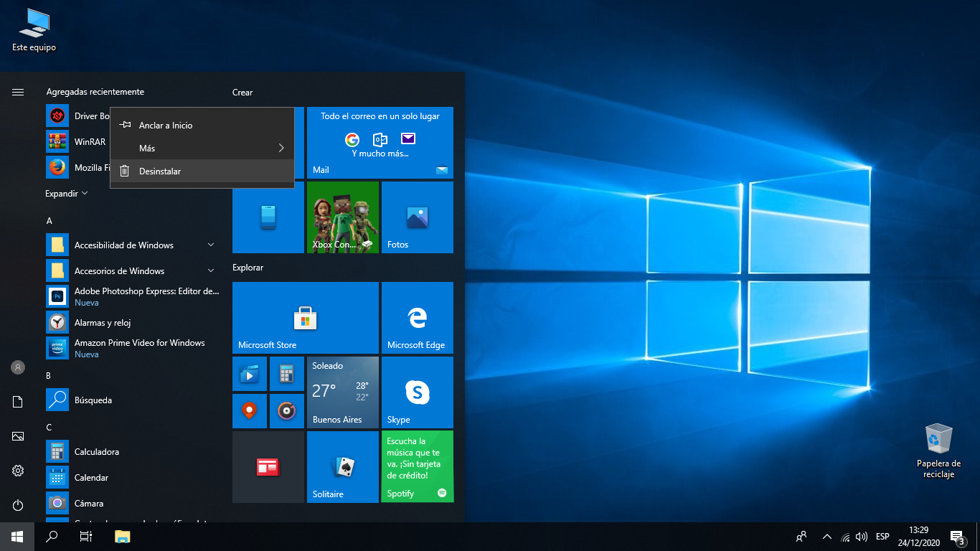Open the Fotos tile
Viewport: 980px width, 551px height.
(418, 217)
